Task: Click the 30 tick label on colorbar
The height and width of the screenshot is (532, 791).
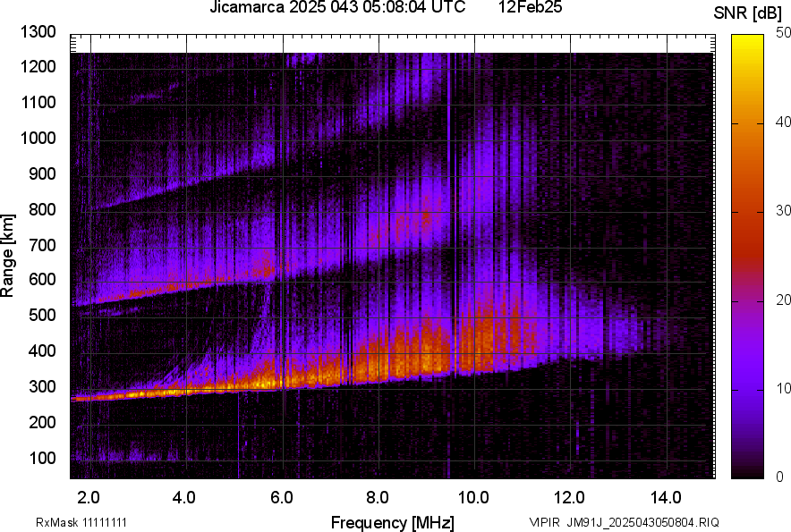Action: (784, 211)
